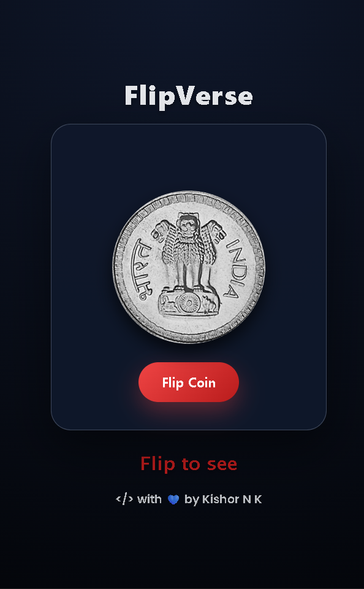Viewport: 364px width, 589px height.
Task: Click the red "Flip to see" result text
Action: [x=189, y=463]
